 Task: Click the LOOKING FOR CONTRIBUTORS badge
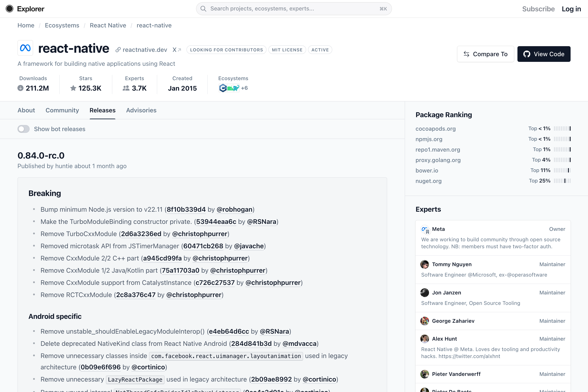[x=226, y=49]
